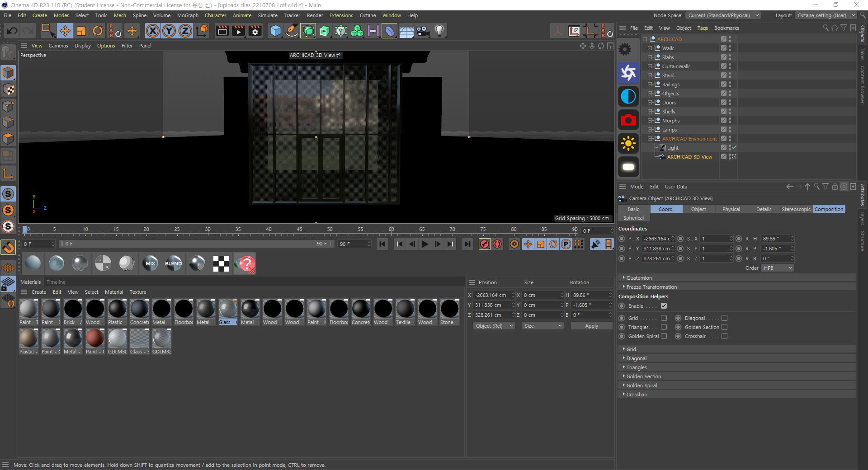Open the Layout Octane_setting dropdown
The width and height of the screenshot is (868, 470).
click(826, 15)
